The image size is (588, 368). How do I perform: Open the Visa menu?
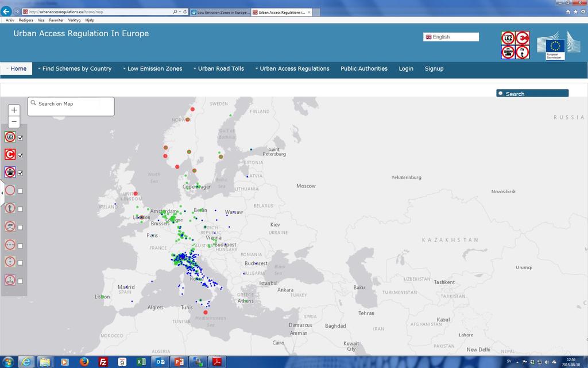coord(41,20)
